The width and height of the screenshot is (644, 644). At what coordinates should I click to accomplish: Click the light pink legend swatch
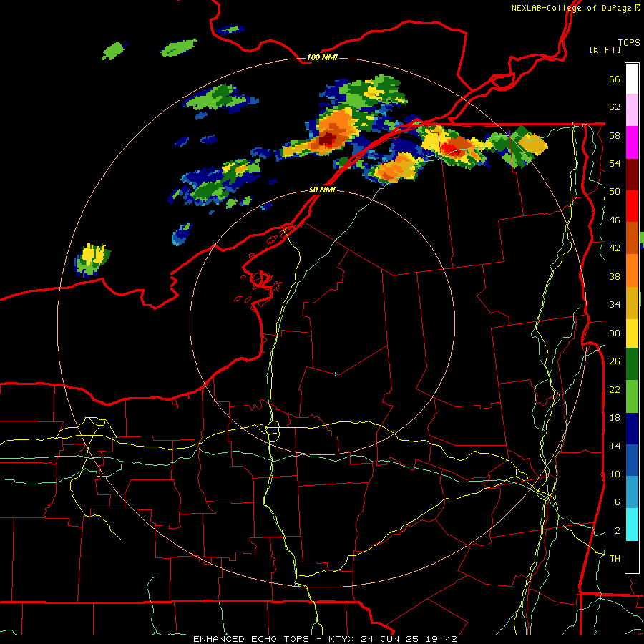pos(632,110)
